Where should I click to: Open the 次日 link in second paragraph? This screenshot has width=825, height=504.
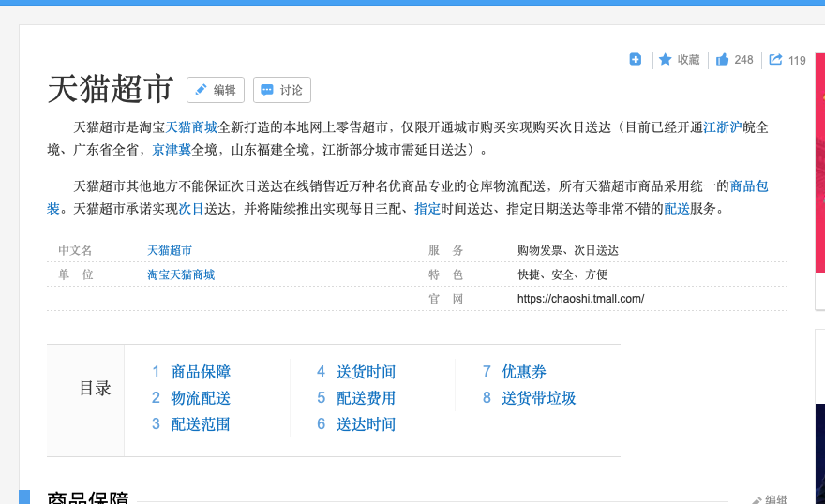(x=191, y=209)
